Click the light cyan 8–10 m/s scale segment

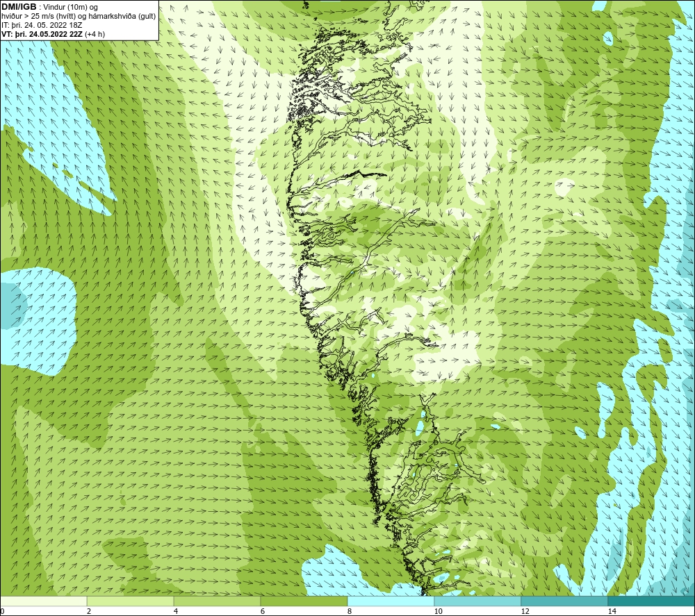coord(391,601)
